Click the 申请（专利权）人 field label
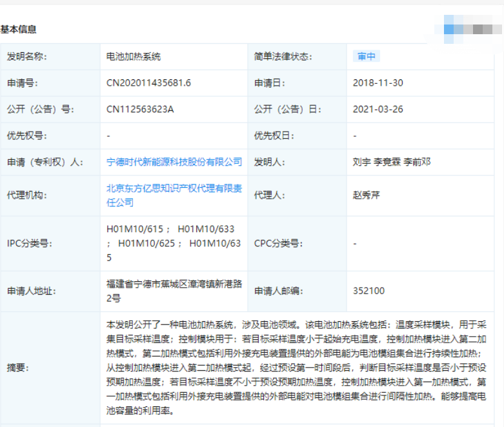This screenshot has width=504, height=427. coord(45,162)
